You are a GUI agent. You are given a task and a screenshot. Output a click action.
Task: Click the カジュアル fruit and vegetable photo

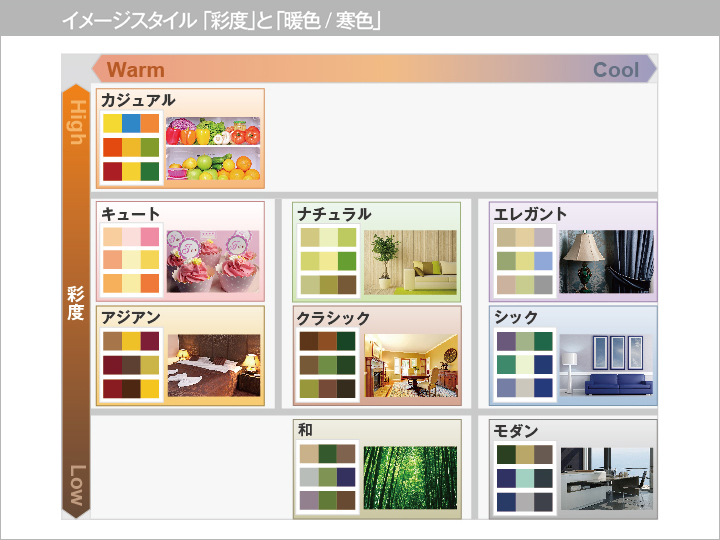click(213, 148)
